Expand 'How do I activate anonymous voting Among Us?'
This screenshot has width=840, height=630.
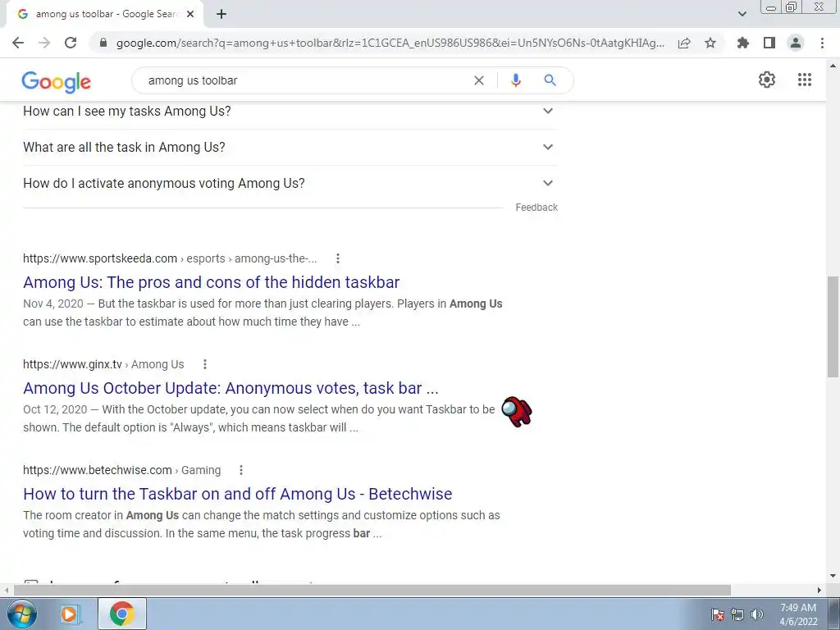pos(290,183)
